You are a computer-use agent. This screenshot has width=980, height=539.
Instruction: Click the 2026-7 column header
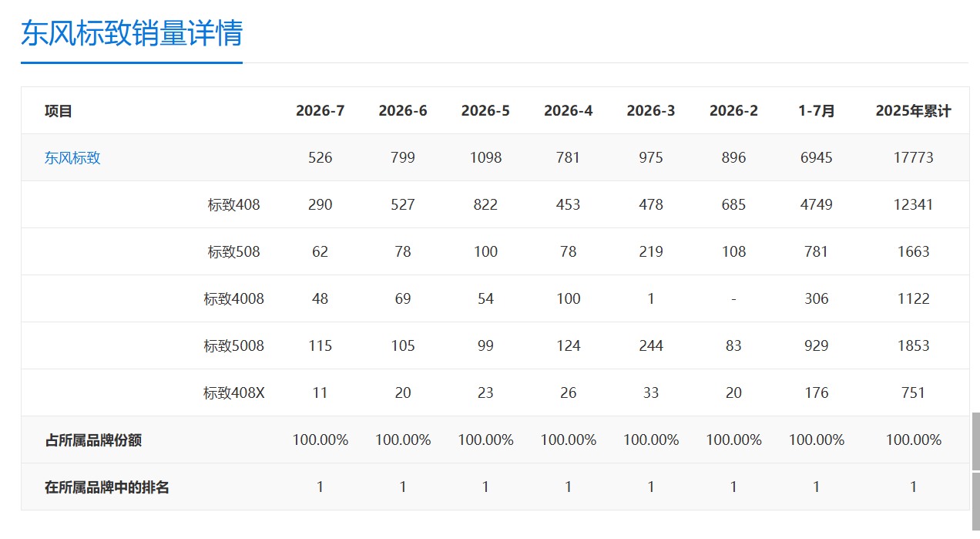(x=321, y=111)
